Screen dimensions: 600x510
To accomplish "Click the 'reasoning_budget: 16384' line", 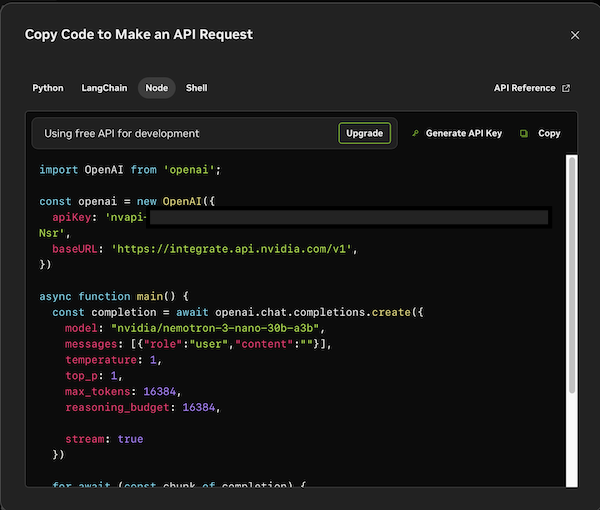I will click(x=143, y=407).
